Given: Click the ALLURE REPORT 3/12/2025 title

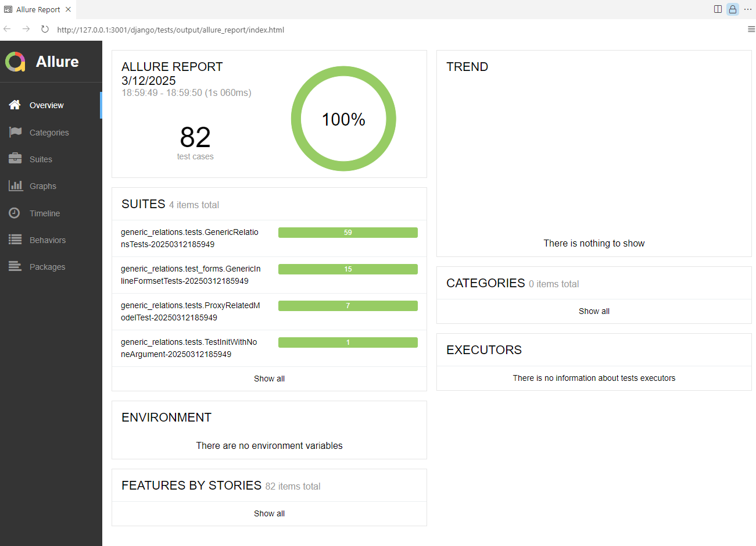Looking at the screenshot, I should coord(172,74).
